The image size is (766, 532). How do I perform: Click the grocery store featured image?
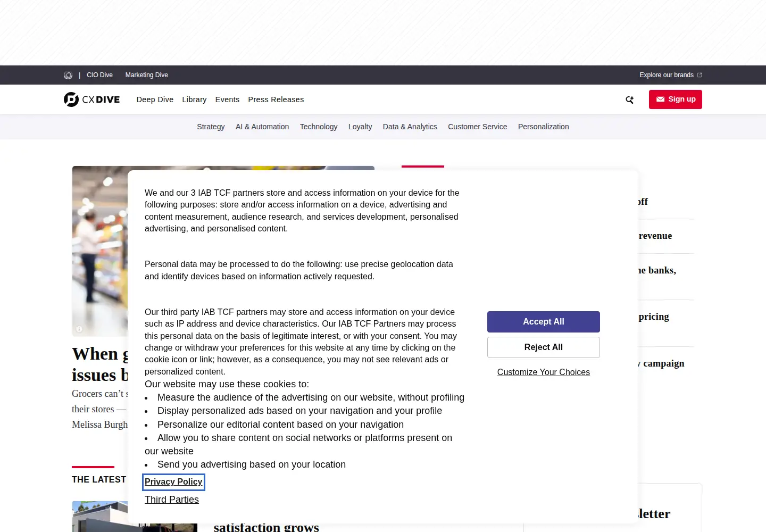[x=100, y=251]
